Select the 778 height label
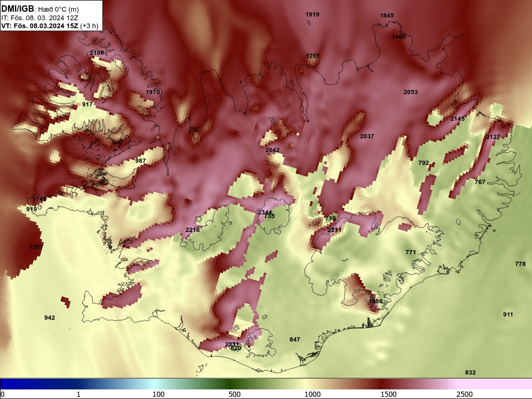Image resolution: width=532 pixels, height=399 pixels. pyautogui.click(x=520, y=264)
